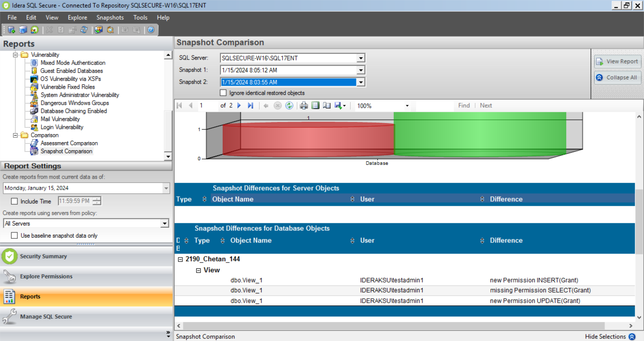
Task: Print the report using the printer icon
Action: click(304, 106)
